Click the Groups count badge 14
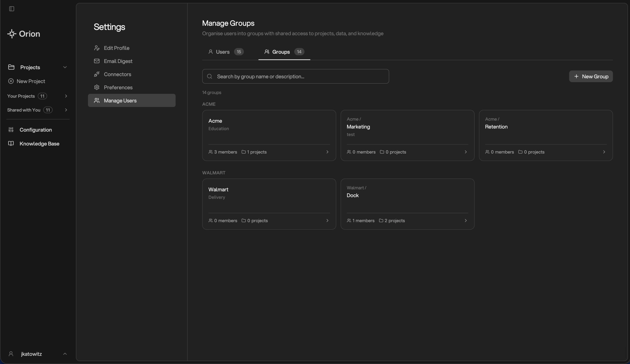The width and height of the screenshot is (630, 364). 299,52
